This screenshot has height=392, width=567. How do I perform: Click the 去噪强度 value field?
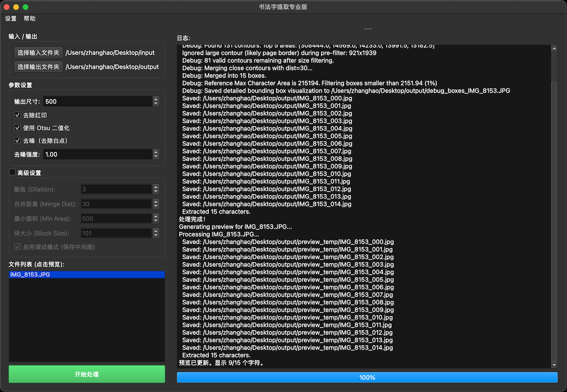(97, 154)
